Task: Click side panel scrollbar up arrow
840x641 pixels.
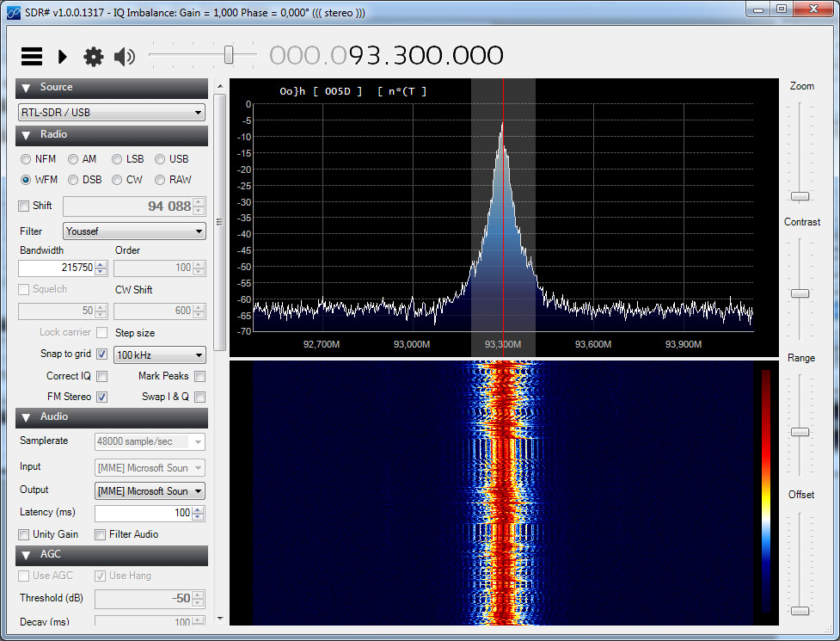Action: point(220,86)
